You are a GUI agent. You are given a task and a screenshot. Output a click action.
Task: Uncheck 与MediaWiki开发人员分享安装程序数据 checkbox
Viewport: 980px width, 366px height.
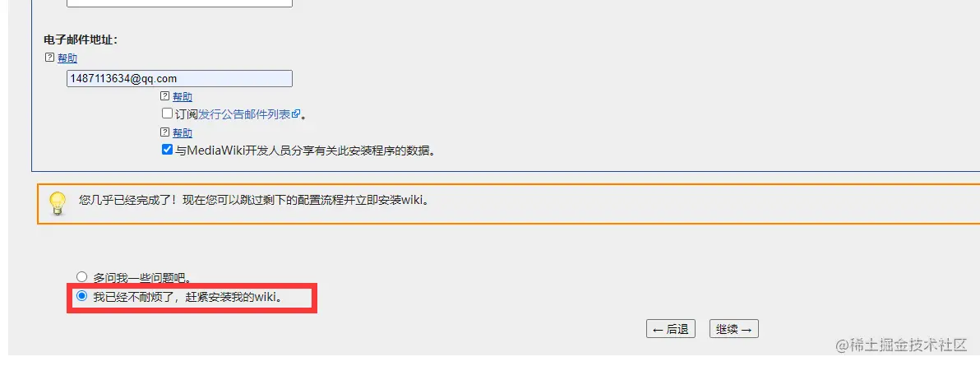point(167,151)
